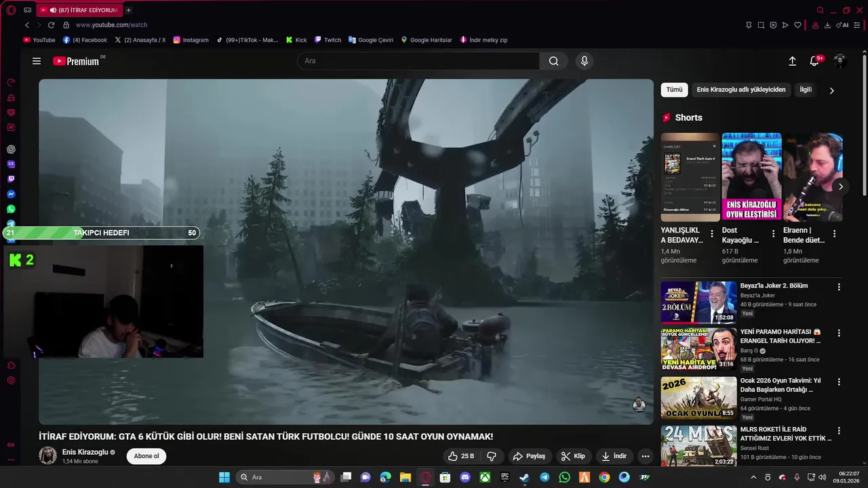The width and height of the screenshot is (868, 488).
Task: Open Opera AI assistant button
Action: coord(842,25)
